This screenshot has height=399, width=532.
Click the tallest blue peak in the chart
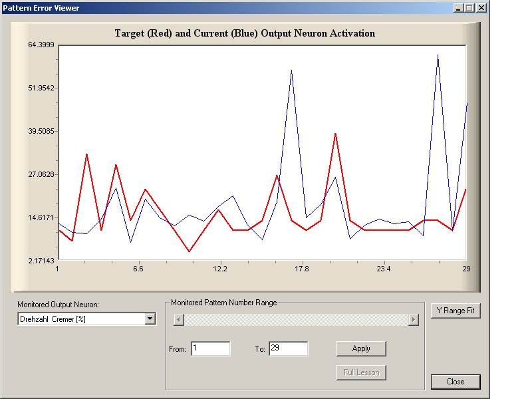pyautogui.click(x=438, y=56)
